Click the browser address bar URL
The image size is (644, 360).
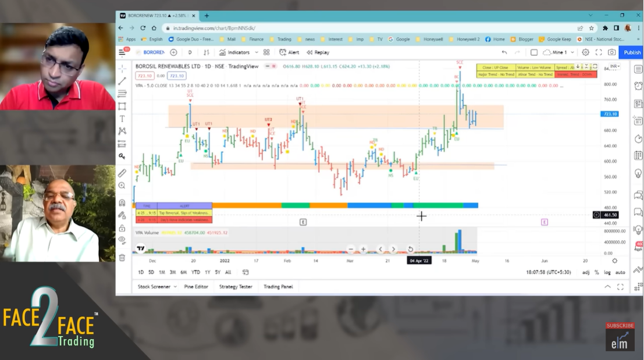[x=214, y=28]
